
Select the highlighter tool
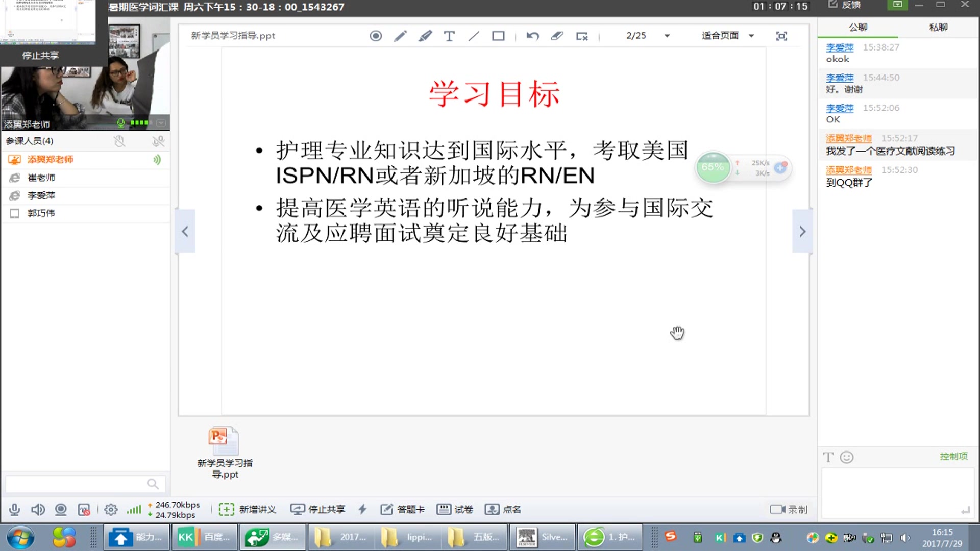[x=425, y=36]
